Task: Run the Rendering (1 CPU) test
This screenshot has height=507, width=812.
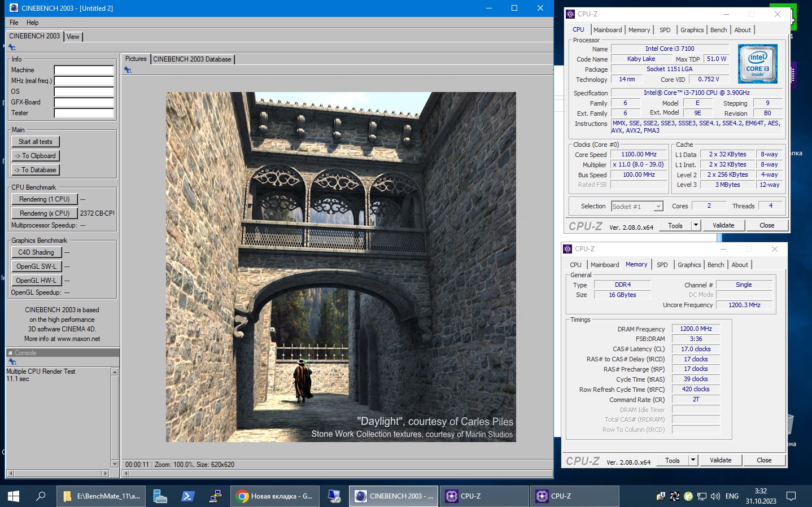Action: tap(45, 199)
